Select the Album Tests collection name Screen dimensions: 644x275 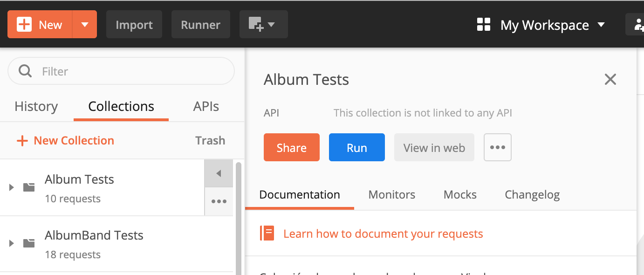[79, 179]
